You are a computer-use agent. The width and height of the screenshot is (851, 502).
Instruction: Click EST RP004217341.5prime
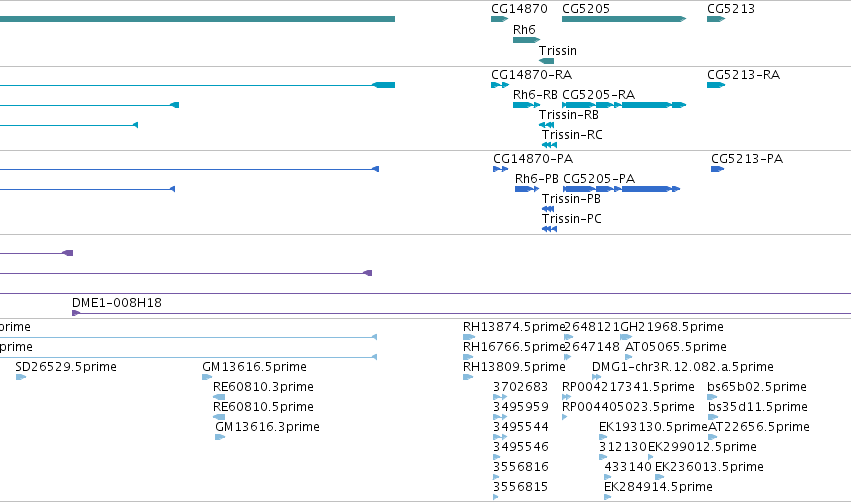tap(628, 387)
